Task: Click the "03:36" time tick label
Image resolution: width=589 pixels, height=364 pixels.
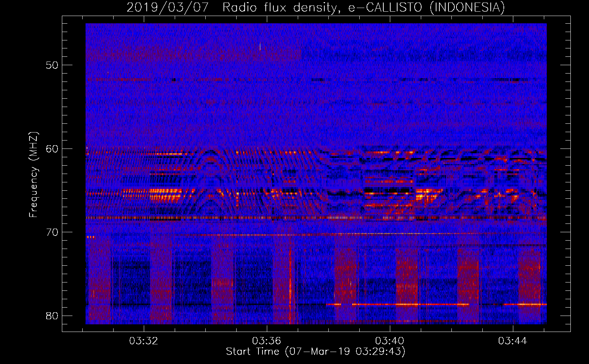Action: [x=267, y=341]
